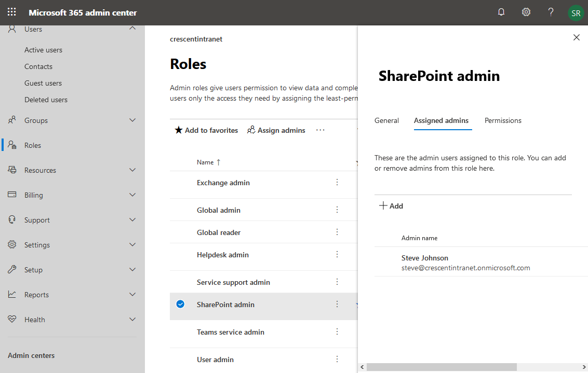Expand the Groups section
This screenshot has width=588, height=373.
132,120
